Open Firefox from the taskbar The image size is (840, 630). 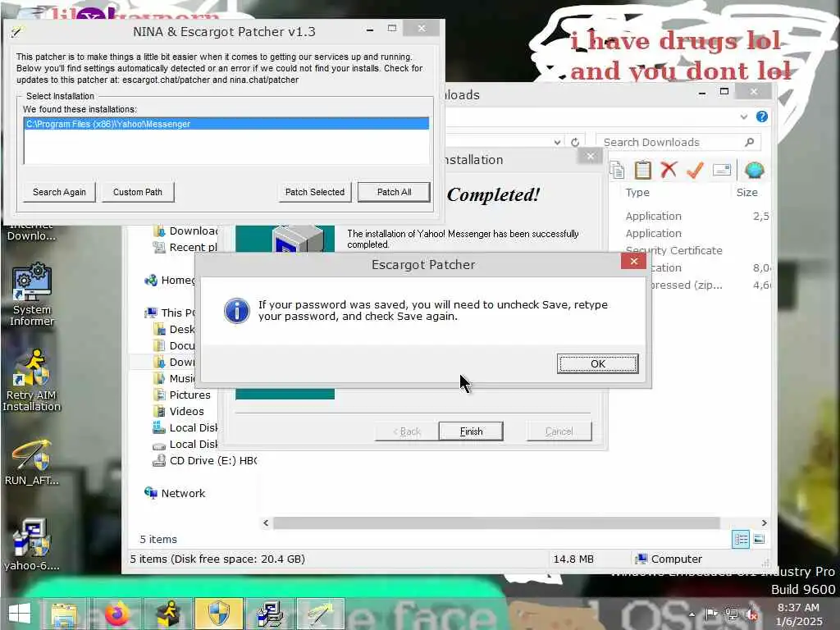116,614
